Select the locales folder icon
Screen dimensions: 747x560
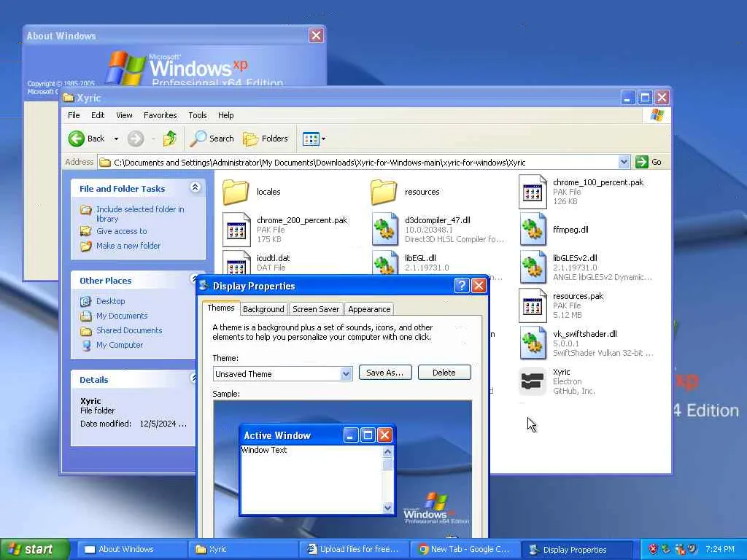[236, 192]
